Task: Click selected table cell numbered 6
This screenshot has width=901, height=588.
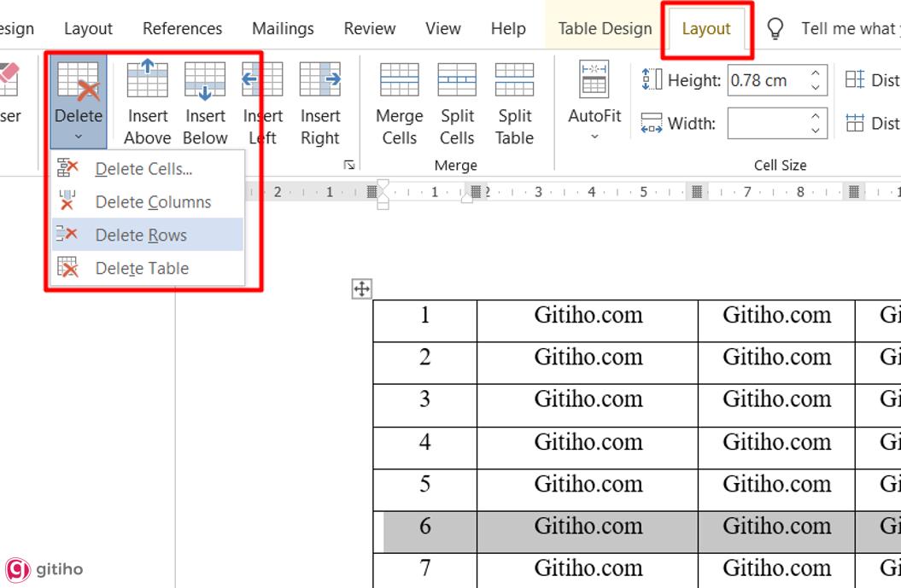Action: [424, 532]
